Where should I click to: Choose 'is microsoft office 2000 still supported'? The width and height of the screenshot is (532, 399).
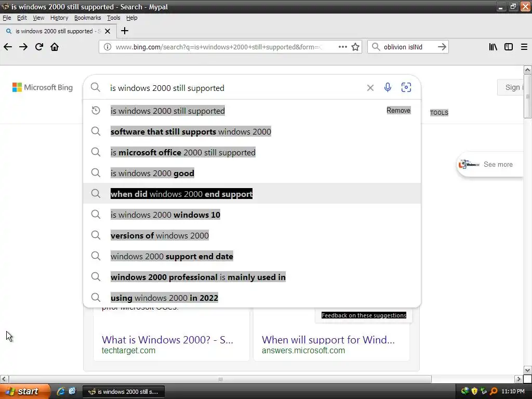252,152
